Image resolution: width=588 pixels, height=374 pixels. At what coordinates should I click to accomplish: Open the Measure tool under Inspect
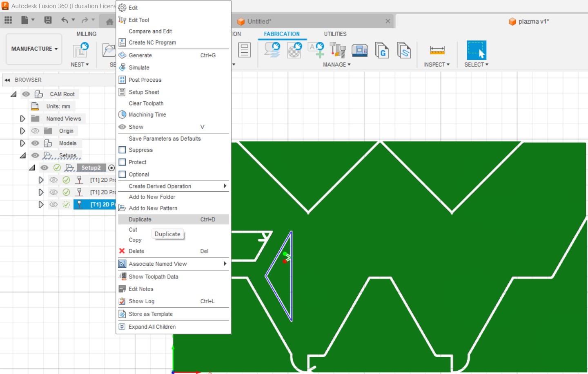coord(437,51)
